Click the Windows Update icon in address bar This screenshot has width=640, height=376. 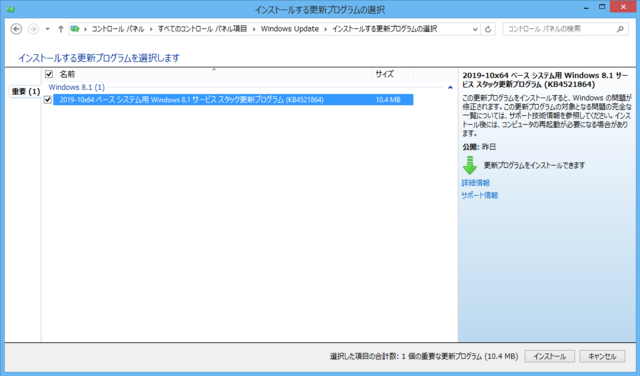(75, 29)
